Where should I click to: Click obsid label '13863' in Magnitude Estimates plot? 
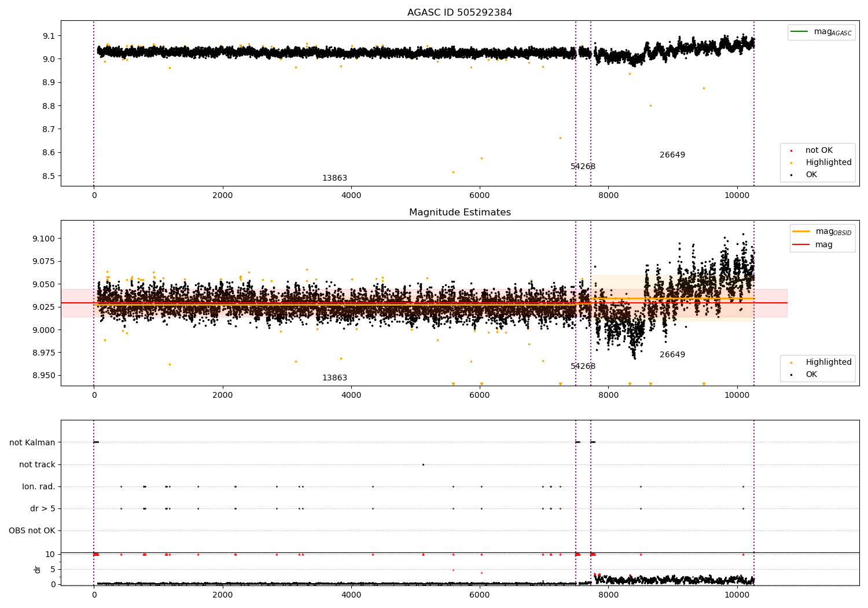pyautogui.click(x=334, y=378)
